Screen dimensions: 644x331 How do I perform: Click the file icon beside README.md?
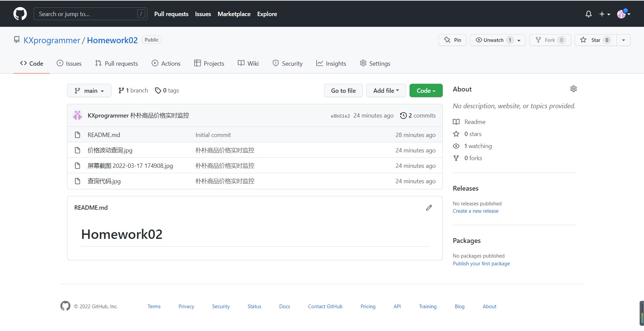(x=77, y=135)
